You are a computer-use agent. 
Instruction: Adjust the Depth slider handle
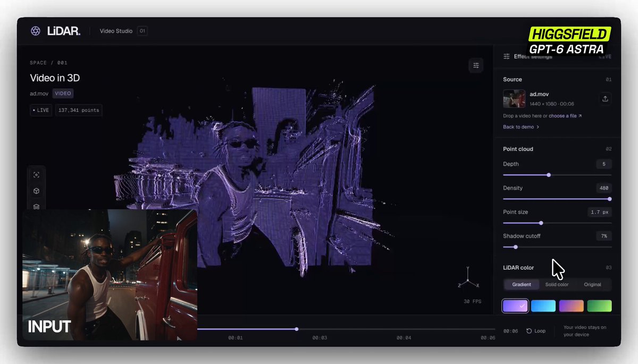[549, 175]
